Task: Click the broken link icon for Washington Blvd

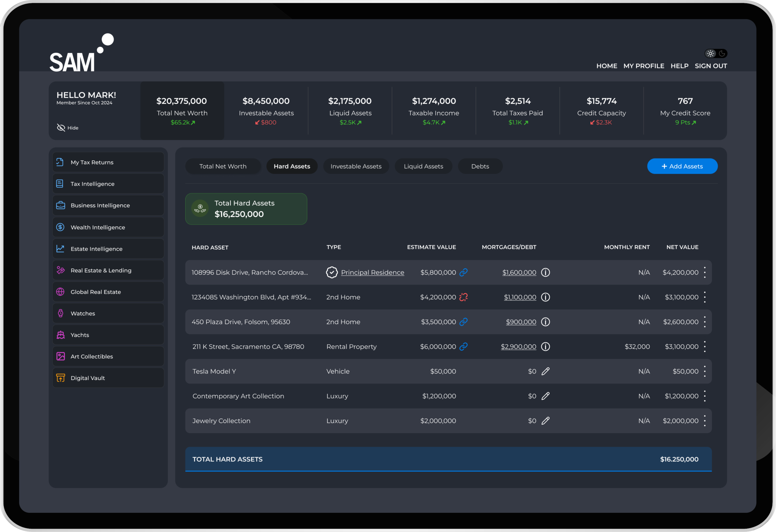Action: point(463,297)
